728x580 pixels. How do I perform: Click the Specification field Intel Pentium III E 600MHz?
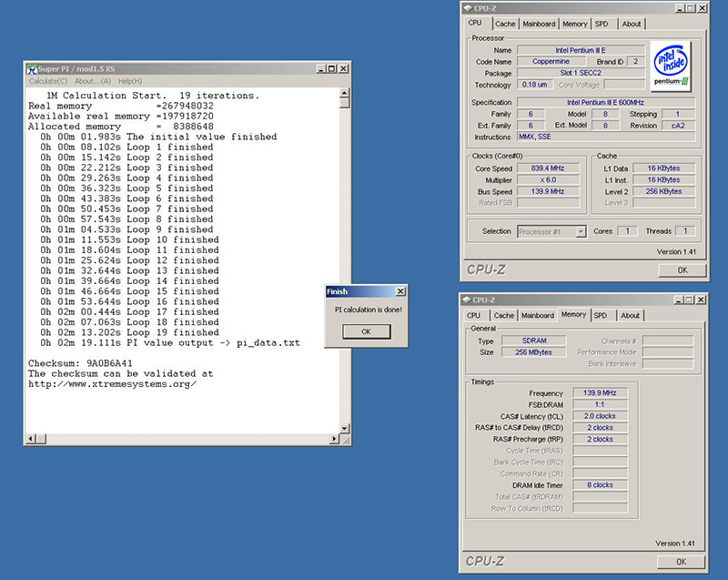(x=606, y=102)
